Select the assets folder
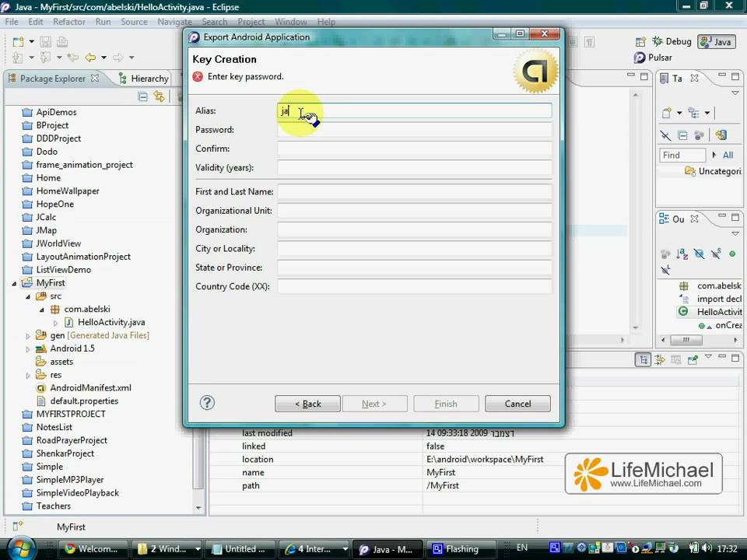The image size is (747, 560). pyautogui.click(x=61, y=362)
